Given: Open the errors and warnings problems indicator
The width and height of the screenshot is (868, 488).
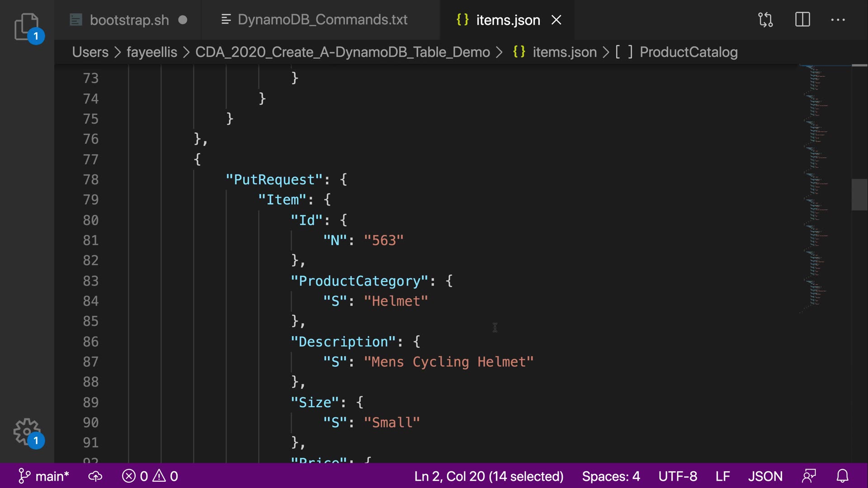Looking at the screenshot, I should (150, 476).
